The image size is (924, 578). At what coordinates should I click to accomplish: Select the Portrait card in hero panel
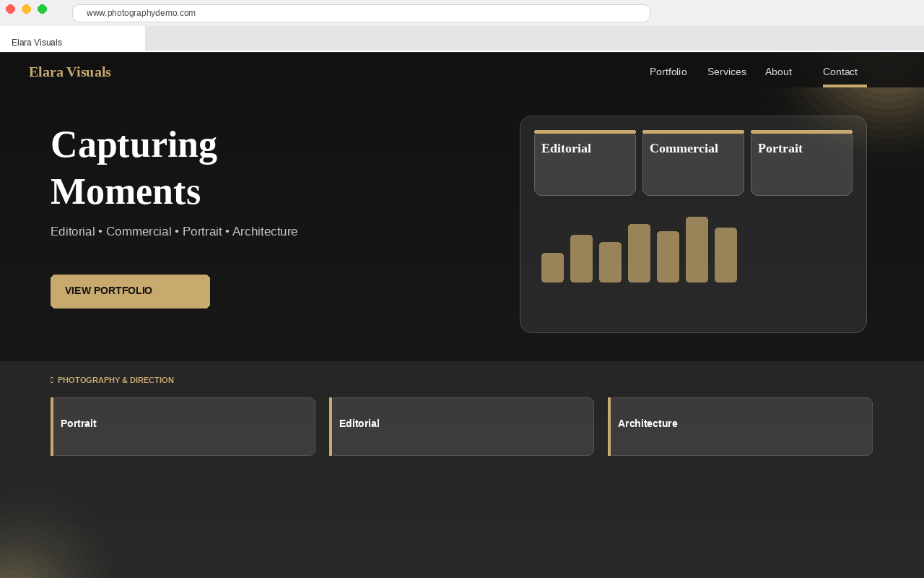click(801, 163)
